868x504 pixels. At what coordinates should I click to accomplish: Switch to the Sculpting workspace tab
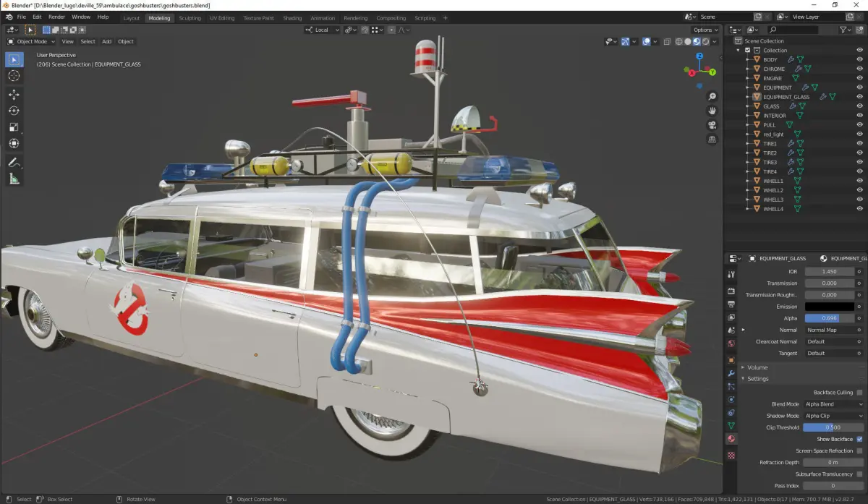coord(190,18)
